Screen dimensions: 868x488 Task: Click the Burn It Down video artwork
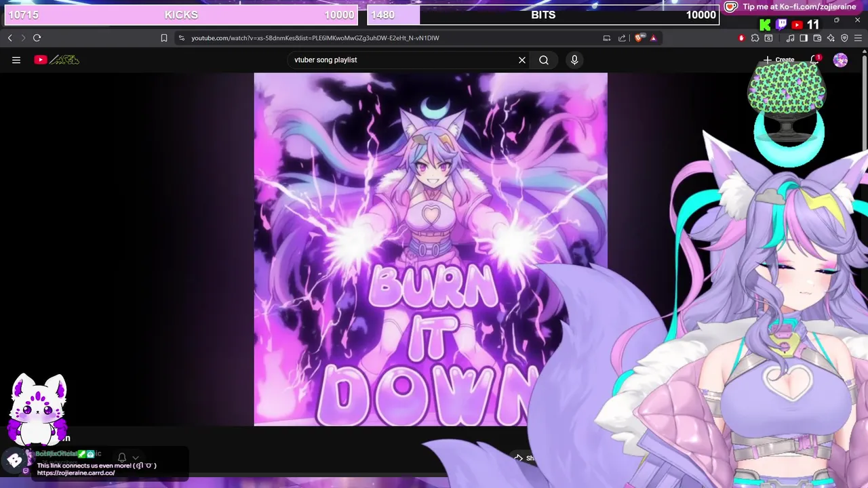click(431, 249)
